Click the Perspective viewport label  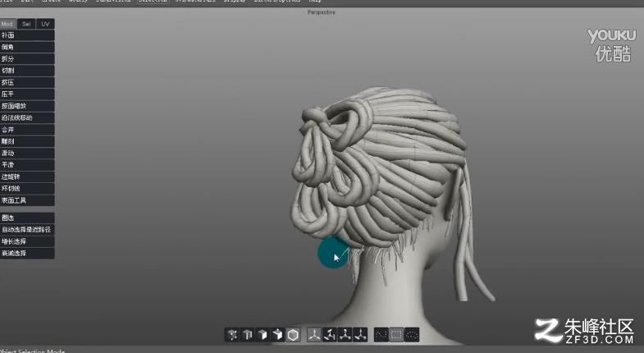pyautogui.click(x=321, y=12)
